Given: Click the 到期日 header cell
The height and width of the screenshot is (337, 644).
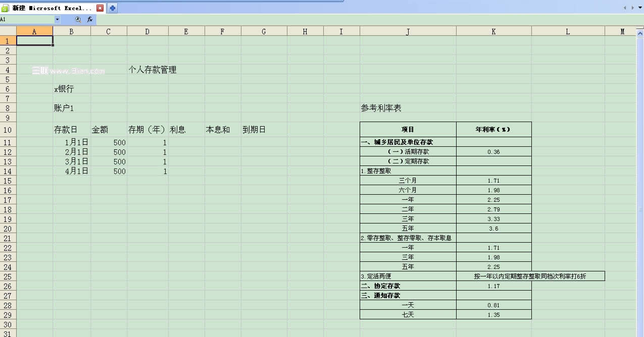Looking at the screenshot, I should tap(264, 130).
